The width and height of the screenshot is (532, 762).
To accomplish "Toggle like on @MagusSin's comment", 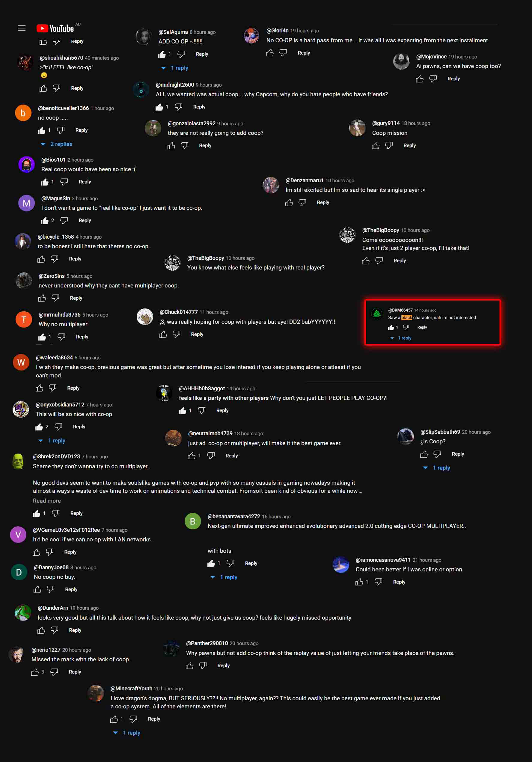I will tap(44, 220).
